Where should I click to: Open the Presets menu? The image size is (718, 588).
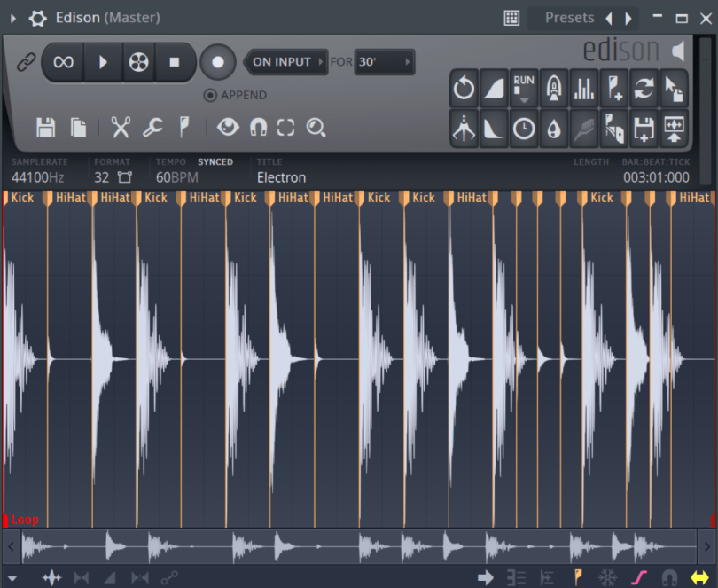570,18
